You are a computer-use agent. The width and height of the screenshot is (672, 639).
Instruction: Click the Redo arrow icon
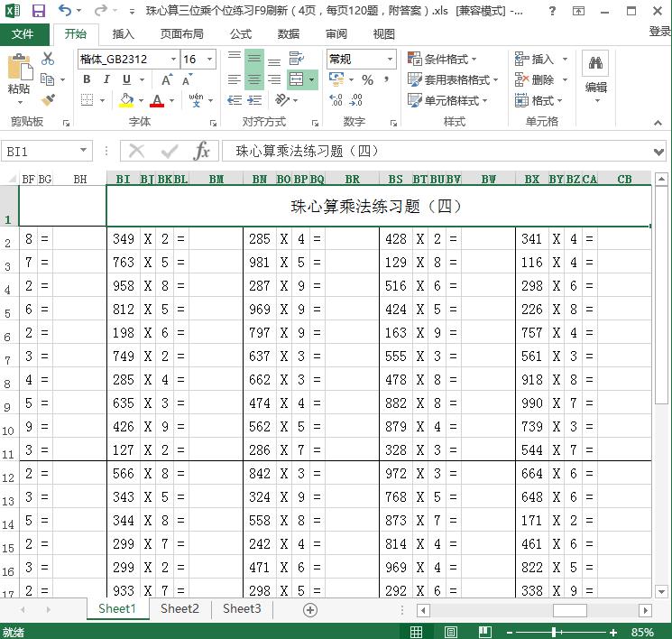[x=101, y=10]
